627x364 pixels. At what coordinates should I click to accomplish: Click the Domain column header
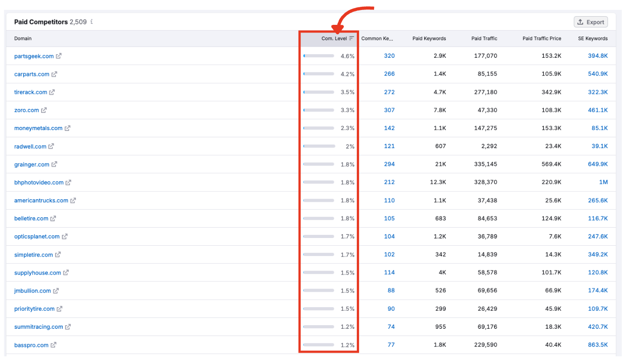coord(23,38)
